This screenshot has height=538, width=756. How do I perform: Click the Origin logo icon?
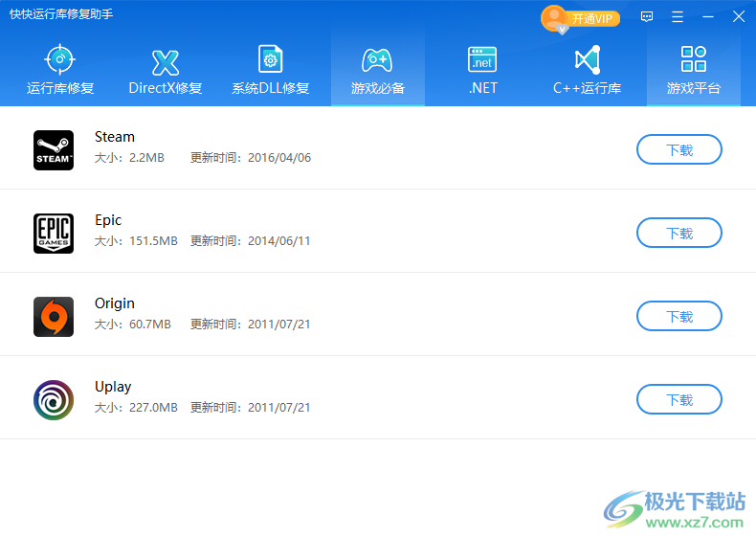(x=54, y=317)
